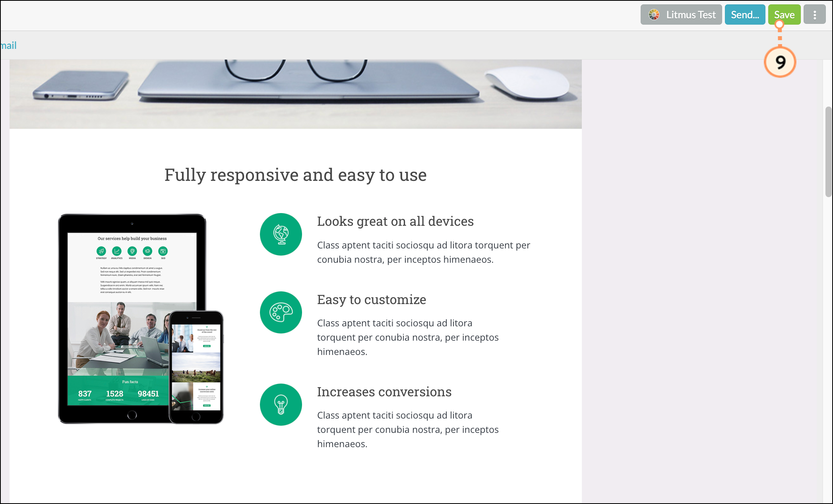Click the desk laptop header image
The width and height of the screenshot is (833, 504).
pos(296,94)
